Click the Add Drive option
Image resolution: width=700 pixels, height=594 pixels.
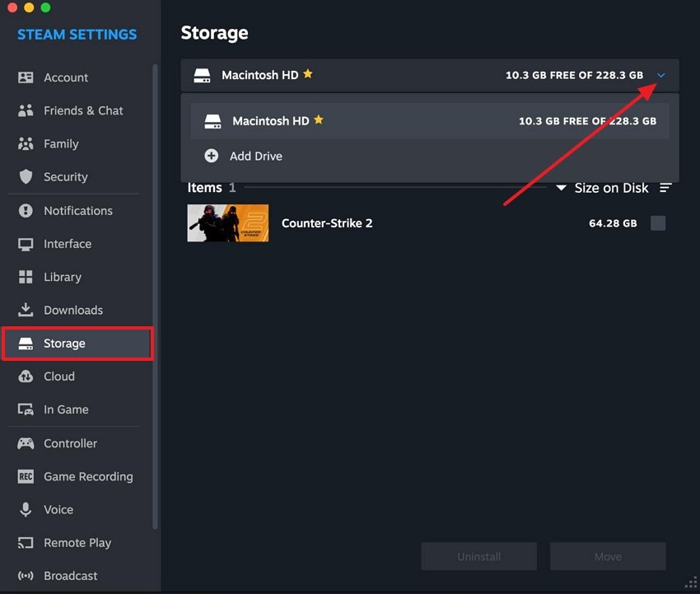click(430, 156)
